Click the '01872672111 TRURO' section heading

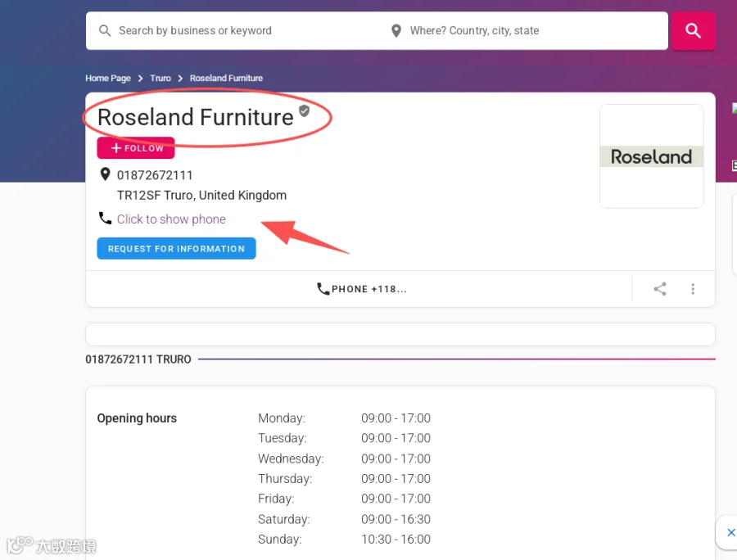point(138,359)
